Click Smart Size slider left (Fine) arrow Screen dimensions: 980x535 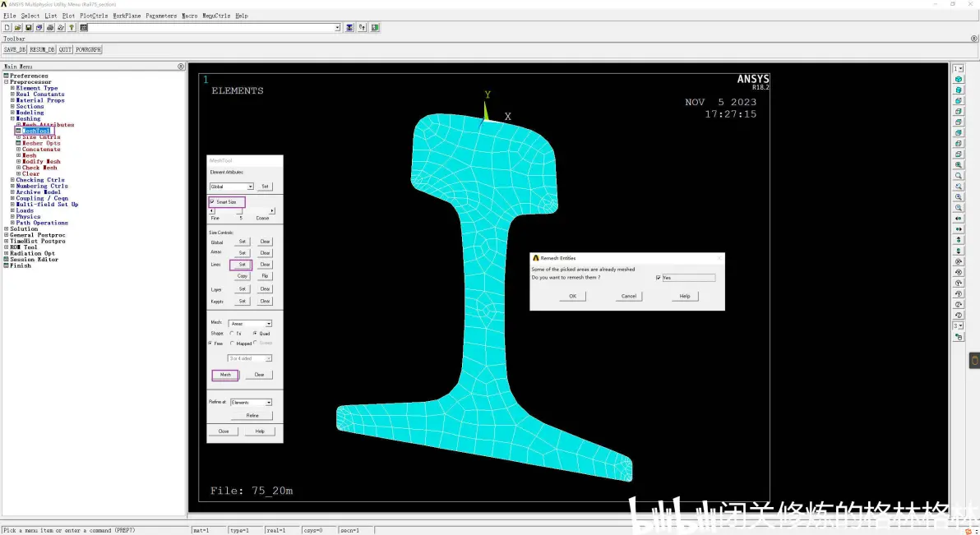pos(212,211)
